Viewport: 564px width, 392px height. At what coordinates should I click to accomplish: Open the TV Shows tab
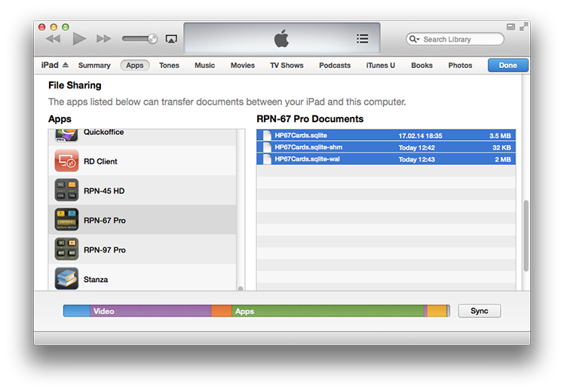(287, 66)
